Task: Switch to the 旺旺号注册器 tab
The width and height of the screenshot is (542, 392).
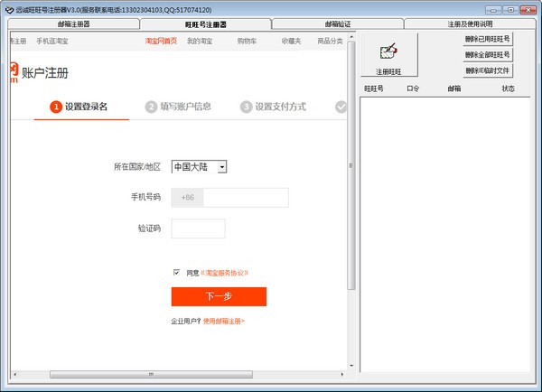Action: point(206,24)
